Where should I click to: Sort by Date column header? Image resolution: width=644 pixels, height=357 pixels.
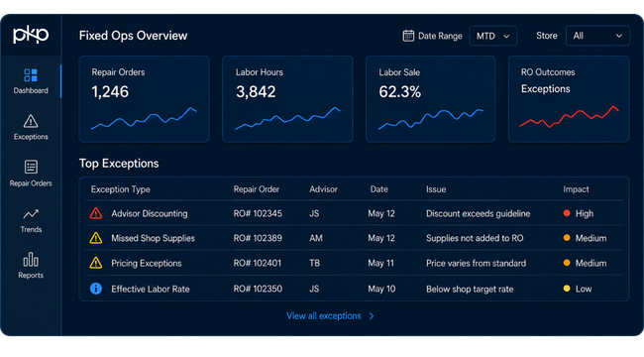pyautogui.click(x=378, y=189)
